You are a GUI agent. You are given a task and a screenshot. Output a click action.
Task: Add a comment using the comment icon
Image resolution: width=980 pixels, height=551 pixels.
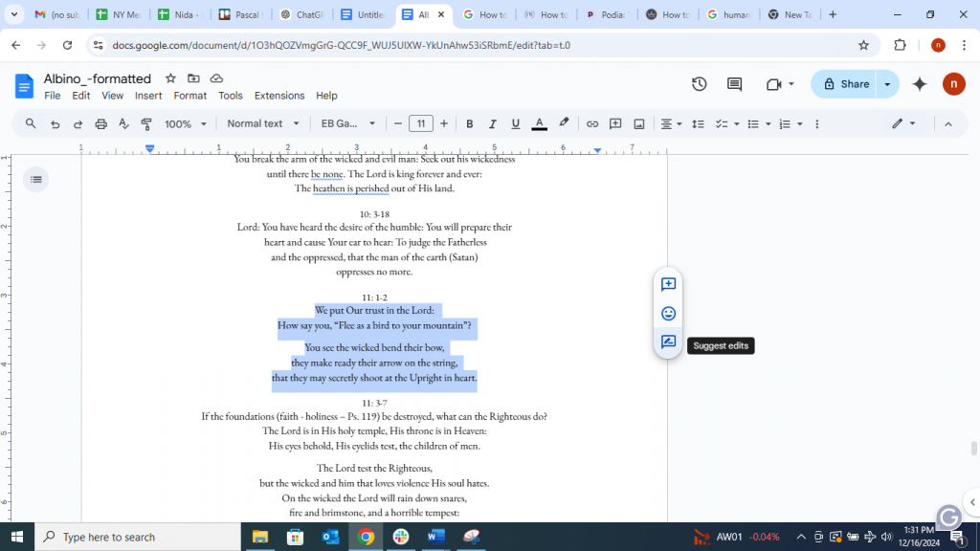point(613,122)
